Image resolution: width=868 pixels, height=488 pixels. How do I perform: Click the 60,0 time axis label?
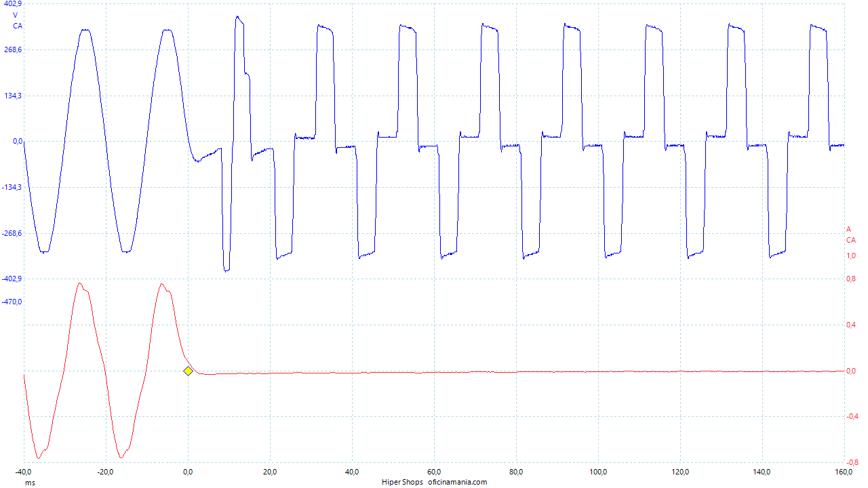pos(435,472)
